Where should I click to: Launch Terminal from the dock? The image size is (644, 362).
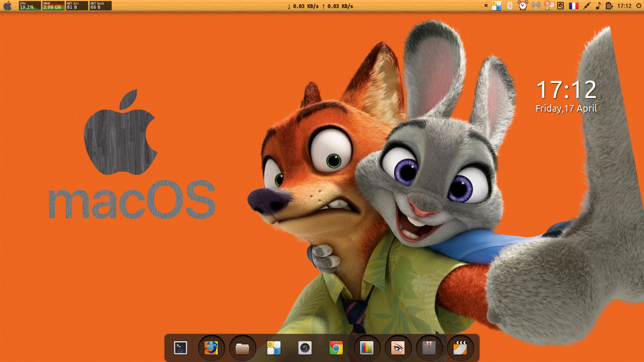[181, 348]
